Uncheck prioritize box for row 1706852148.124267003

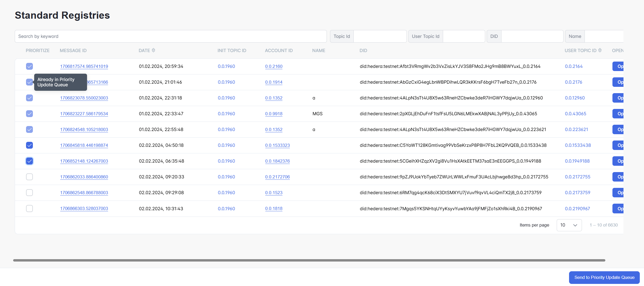(29, 161)
